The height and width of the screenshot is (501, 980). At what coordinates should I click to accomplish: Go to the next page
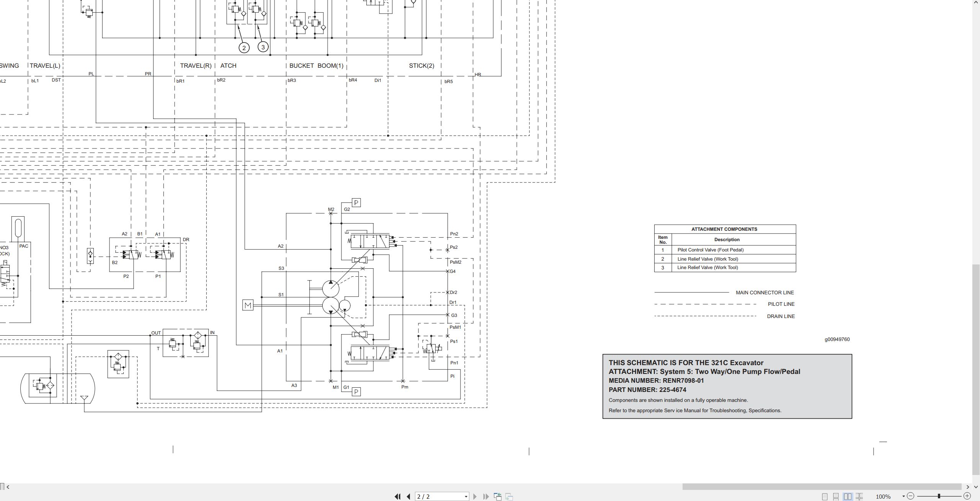click(475, 496)
